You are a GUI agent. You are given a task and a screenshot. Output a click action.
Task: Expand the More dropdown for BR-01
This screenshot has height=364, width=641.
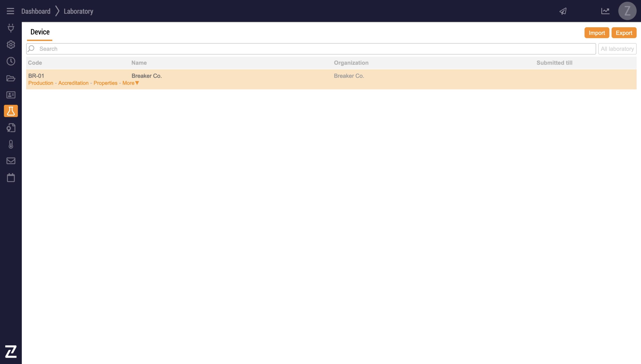pos(130,83)
